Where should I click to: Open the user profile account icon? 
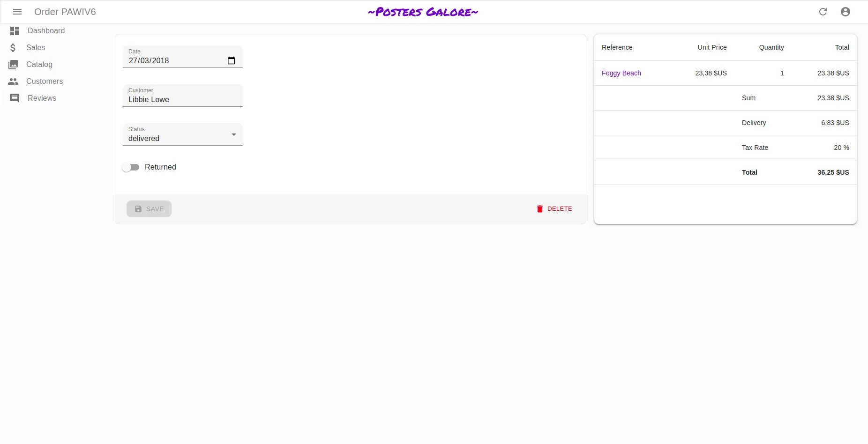click(x=845, y=12)
